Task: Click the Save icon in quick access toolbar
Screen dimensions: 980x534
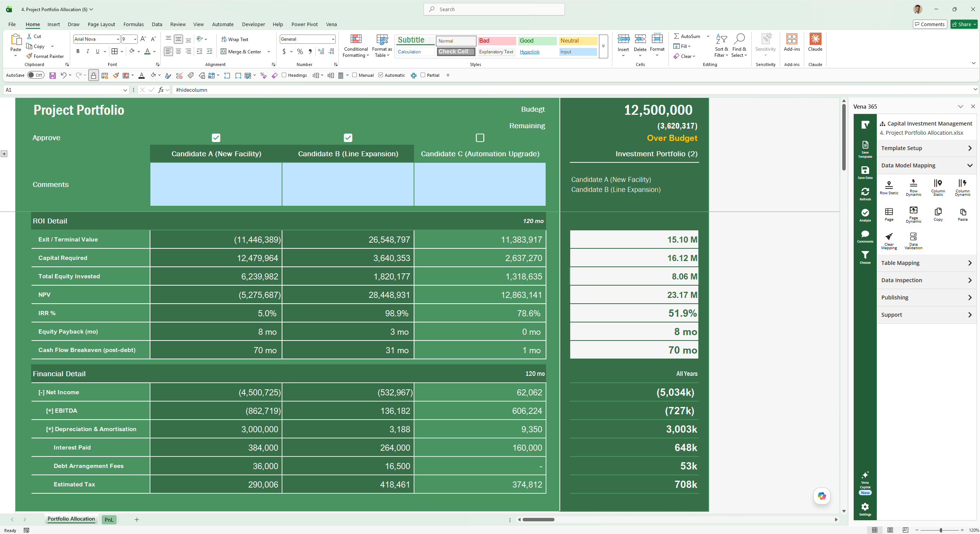Action: [x=53, y=75]
